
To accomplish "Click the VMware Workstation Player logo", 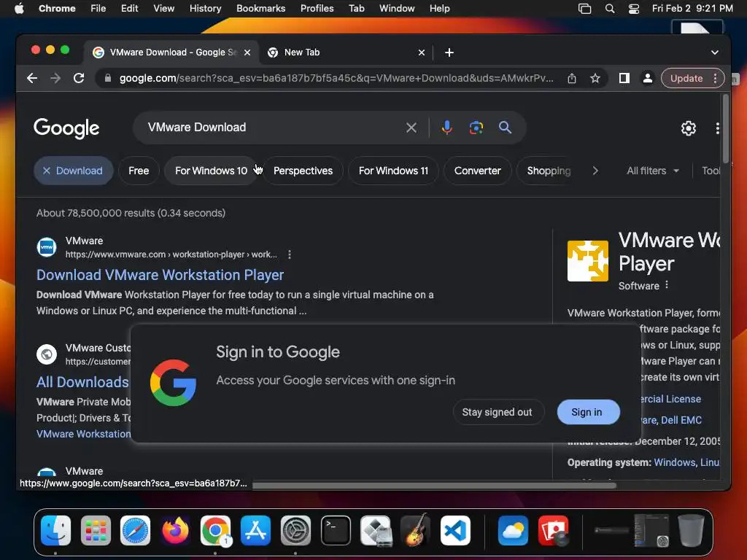I will [587, 261].
